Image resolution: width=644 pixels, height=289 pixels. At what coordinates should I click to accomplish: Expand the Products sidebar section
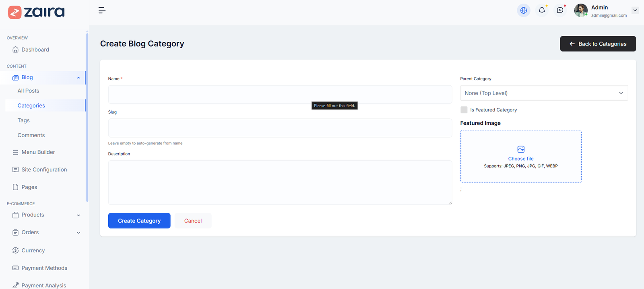pos(78,215)
